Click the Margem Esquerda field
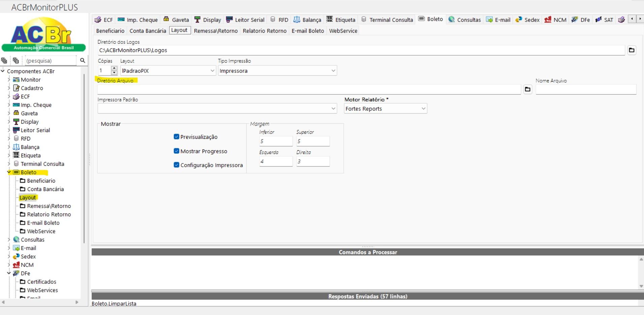This screenshot has width=644, height=315. [x=276, y=161]
